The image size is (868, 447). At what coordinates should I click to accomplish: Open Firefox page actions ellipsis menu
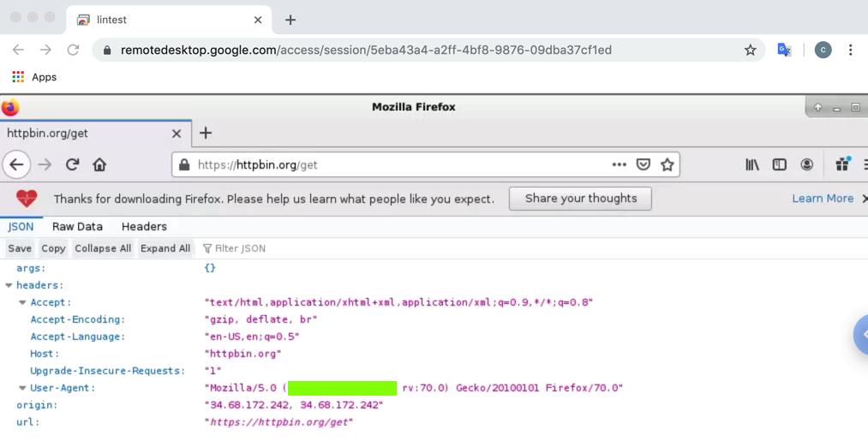[x=619, y=164]
